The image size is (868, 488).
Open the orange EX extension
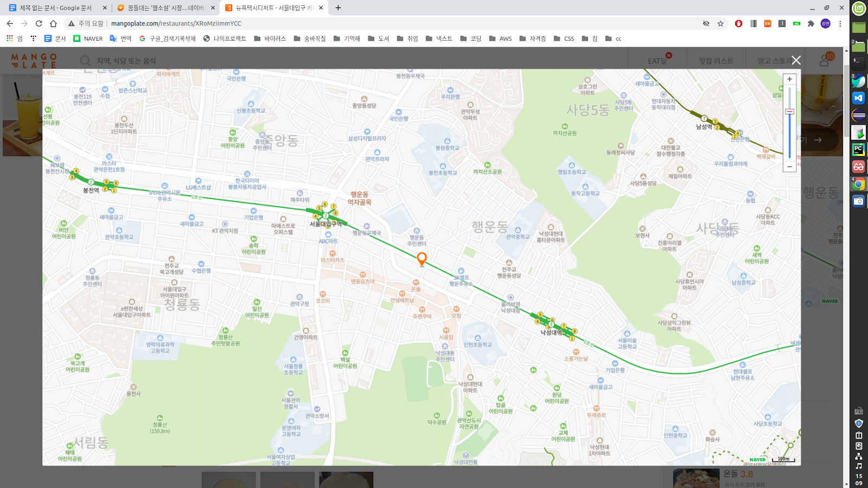coord(767,23)
